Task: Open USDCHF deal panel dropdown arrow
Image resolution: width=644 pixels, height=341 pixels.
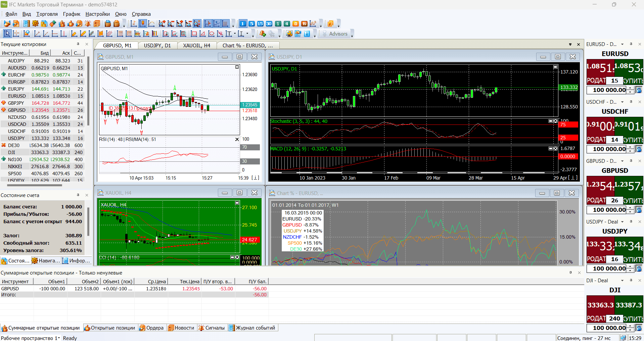Action: pyautogui.click(x=622, y=102)
